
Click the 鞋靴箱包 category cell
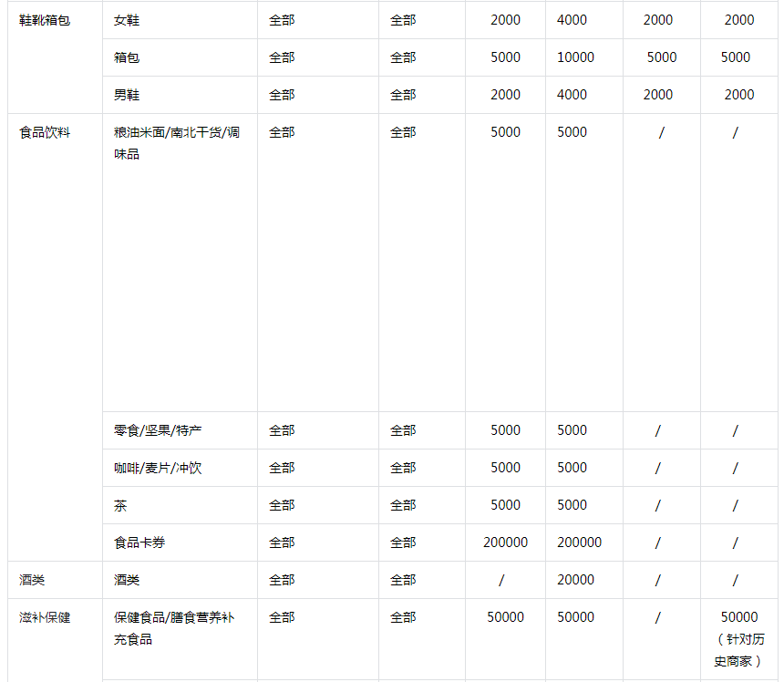pyautogui.click(x=36, y=19)
